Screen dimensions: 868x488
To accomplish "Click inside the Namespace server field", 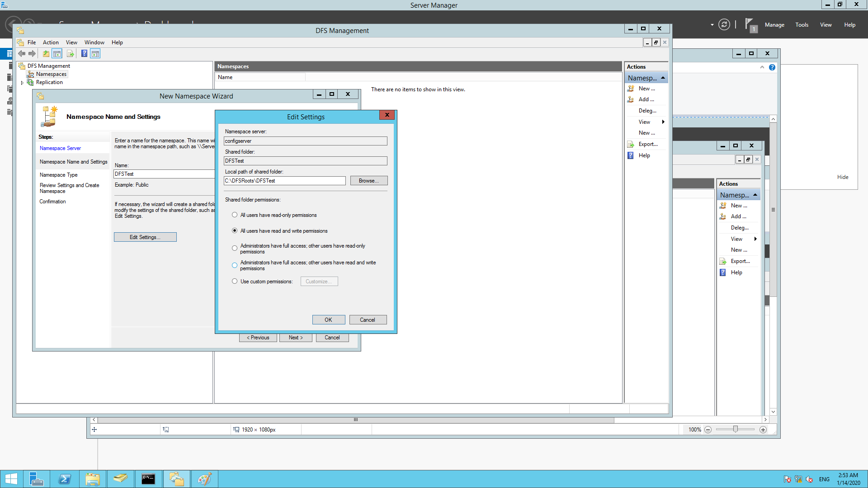I will pos(306,141).
